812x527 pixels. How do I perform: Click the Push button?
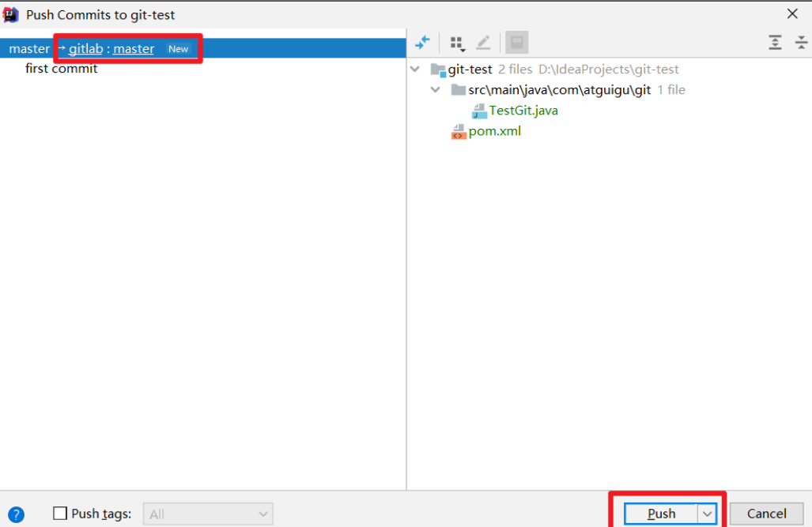(661, 514)
